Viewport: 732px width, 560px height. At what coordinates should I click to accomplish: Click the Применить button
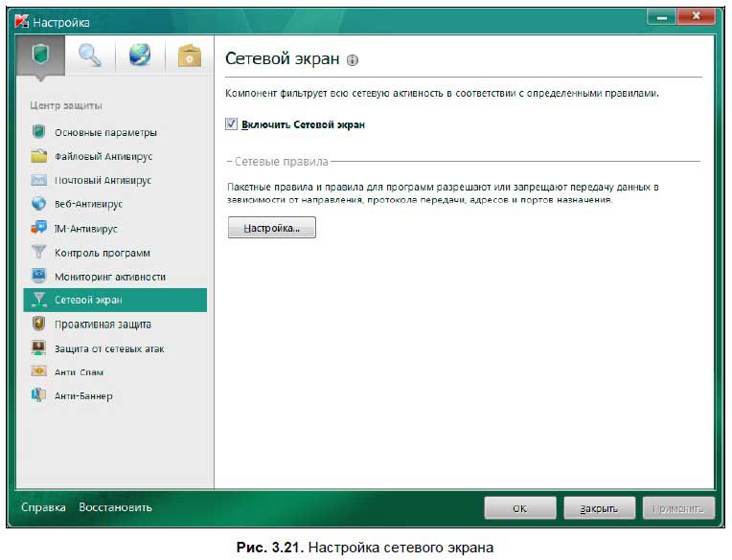pos(678,507)
